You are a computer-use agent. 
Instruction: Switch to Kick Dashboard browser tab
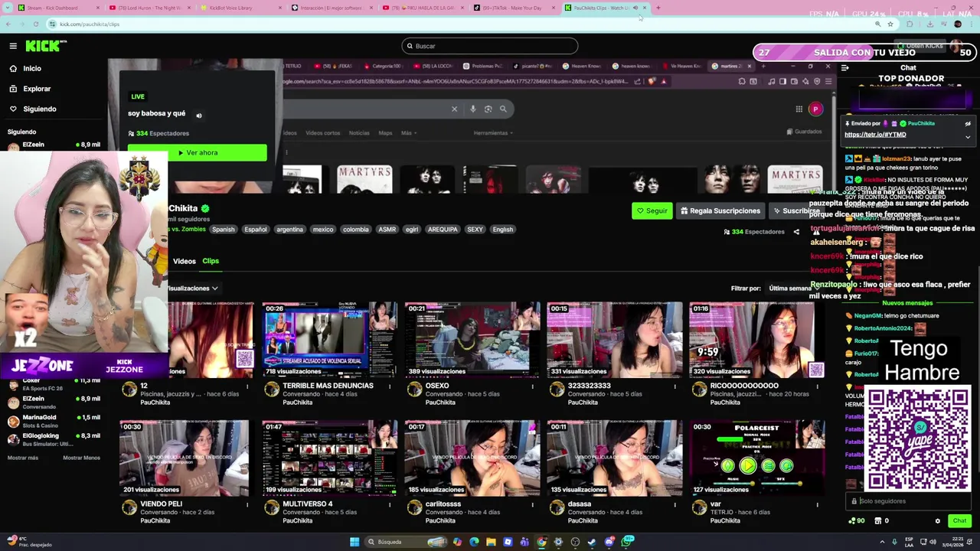click(x=57, y=8)
